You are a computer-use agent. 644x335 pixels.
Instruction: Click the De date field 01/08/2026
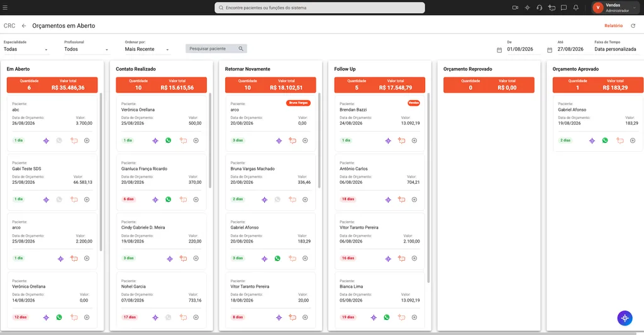(520, 49)
